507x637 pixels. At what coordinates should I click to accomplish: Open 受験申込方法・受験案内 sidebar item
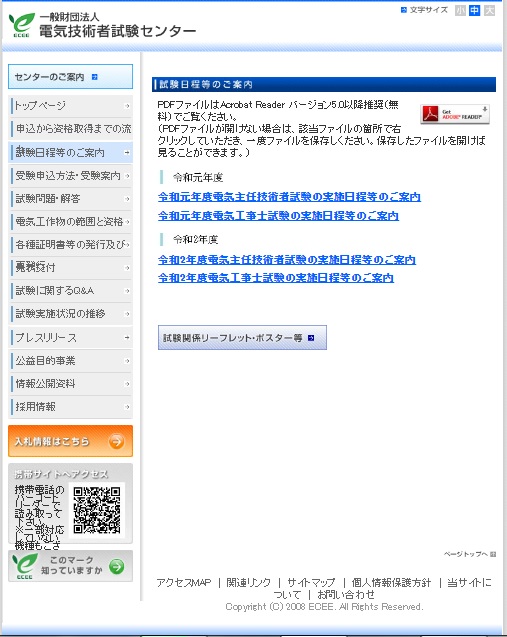pos(70,176)
